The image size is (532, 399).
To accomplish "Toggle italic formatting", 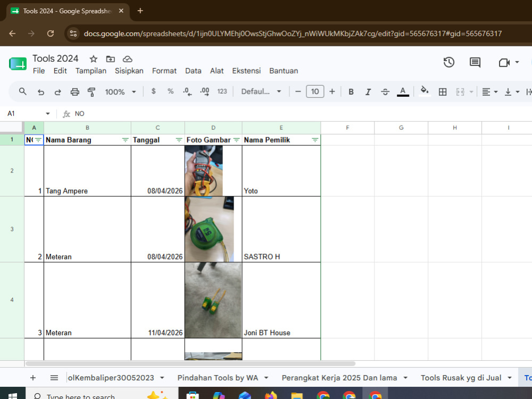I will 368,92.
